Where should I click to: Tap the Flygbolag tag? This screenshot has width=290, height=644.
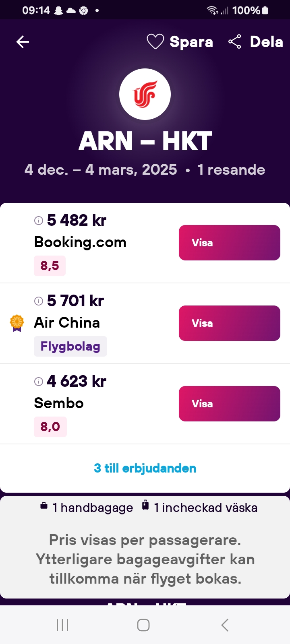click(x=70, y=346)
